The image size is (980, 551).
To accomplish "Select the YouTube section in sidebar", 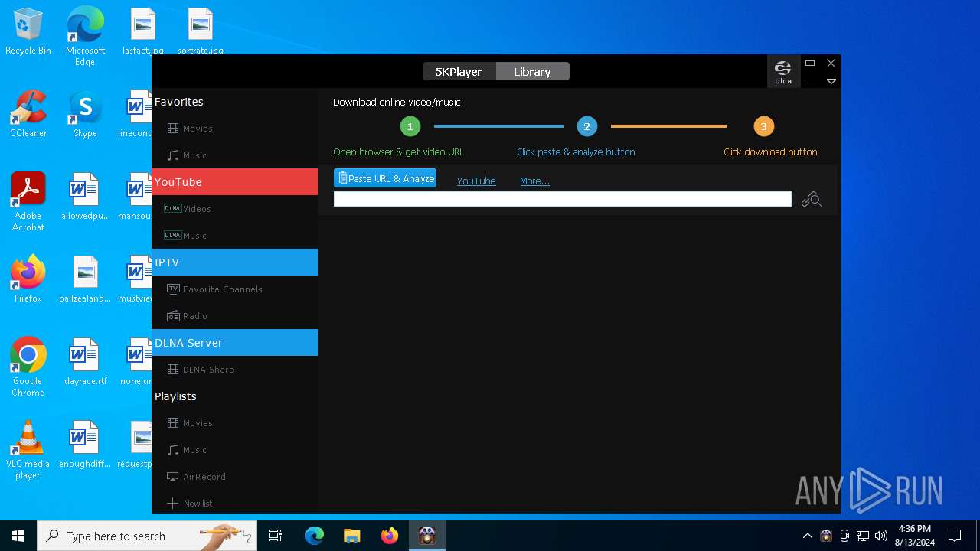I will tap(235, 182).
